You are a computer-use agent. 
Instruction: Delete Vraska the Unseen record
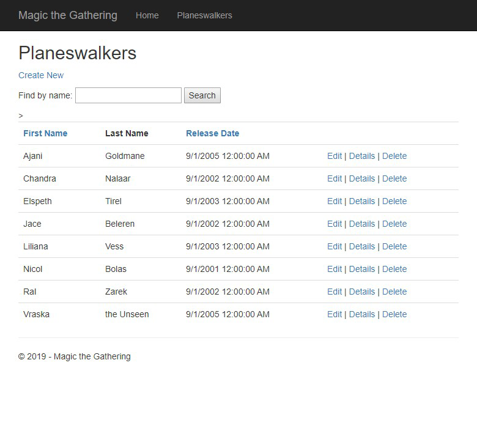click(394, 314)
